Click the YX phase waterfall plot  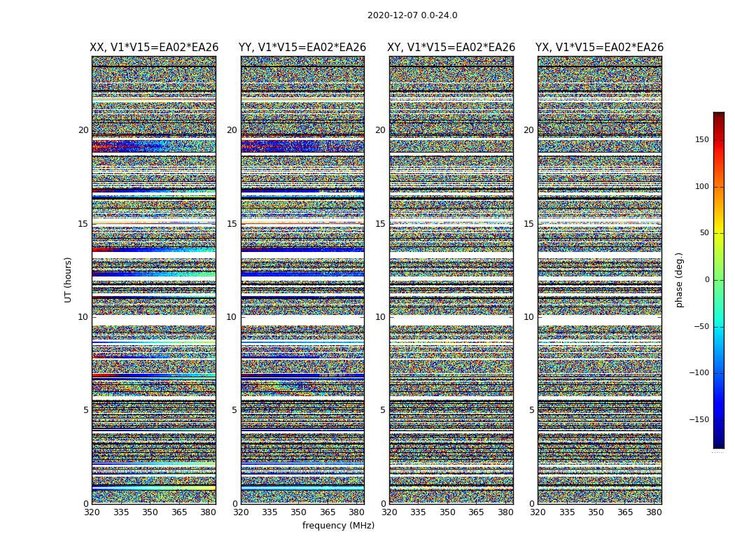point(599,280)
